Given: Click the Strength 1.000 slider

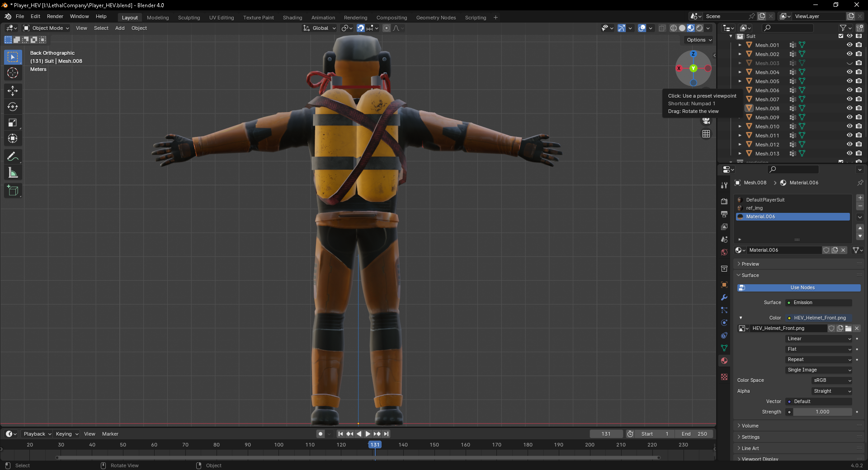Looking at the screenshot, I should click(822, 412).
